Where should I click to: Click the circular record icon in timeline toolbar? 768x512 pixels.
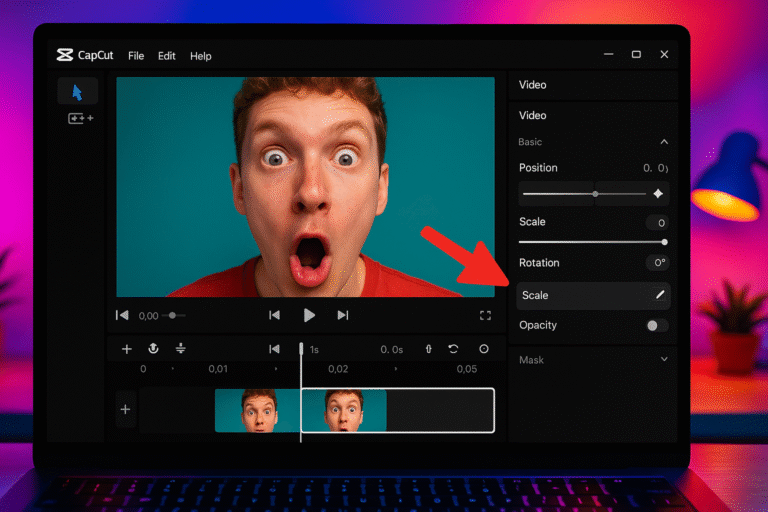click(x=483, y=349)
